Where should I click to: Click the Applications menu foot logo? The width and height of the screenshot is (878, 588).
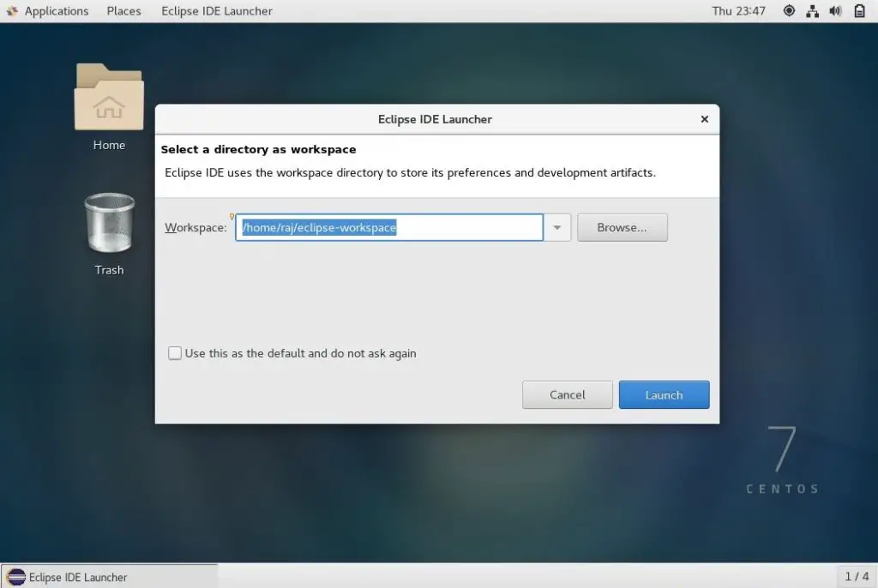pyautogui.click(x=12, y=10)
